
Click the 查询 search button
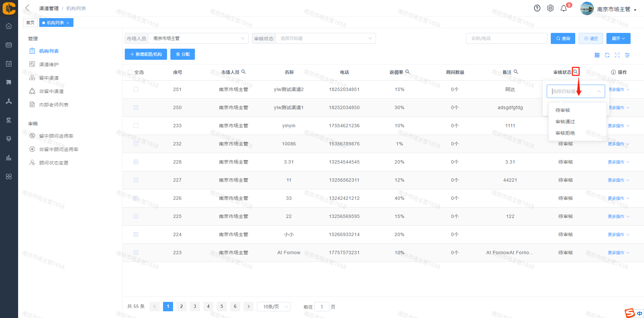coord(563,38)
